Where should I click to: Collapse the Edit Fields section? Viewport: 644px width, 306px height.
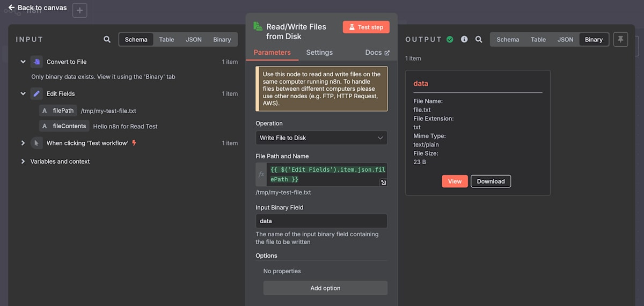pyautogui.click(x=23, y=93)
